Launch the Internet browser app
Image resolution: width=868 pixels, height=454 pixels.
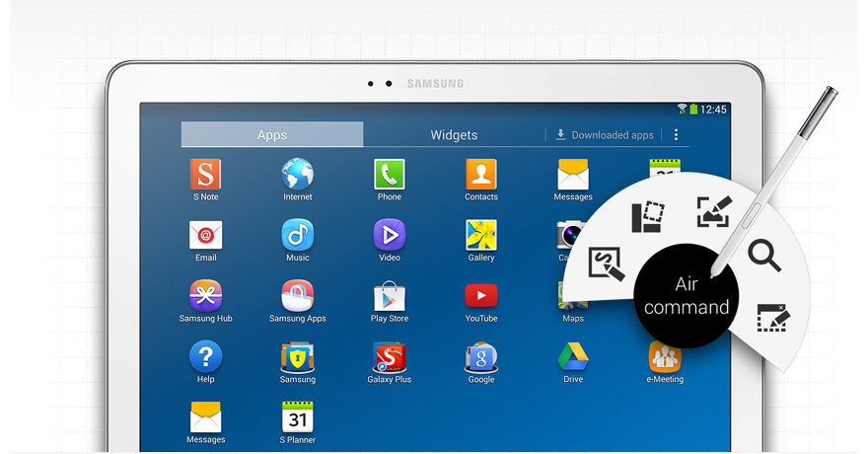click(x=297, y=175)
